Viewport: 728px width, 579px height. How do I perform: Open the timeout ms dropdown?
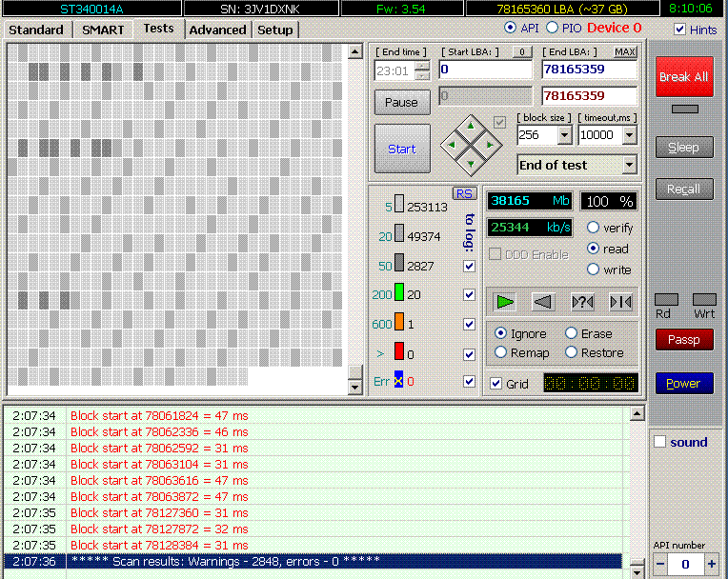[629, 135]
